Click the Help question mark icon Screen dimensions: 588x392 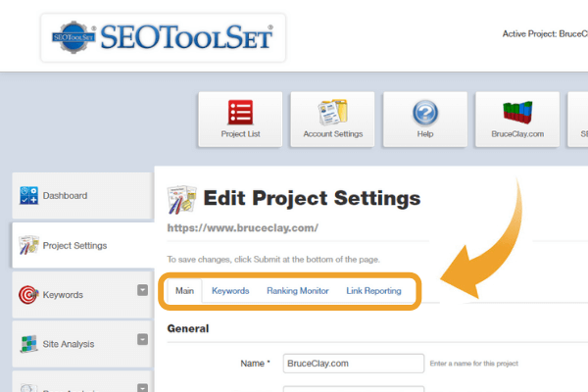coord(425,112)
